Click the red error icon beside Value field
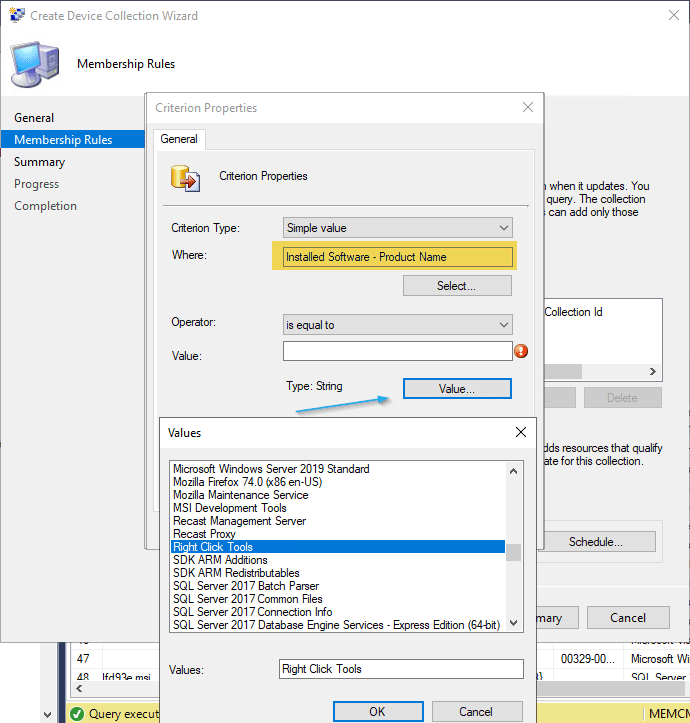The height and width of the screenshot is (723, 690). (x=520, y=351)
